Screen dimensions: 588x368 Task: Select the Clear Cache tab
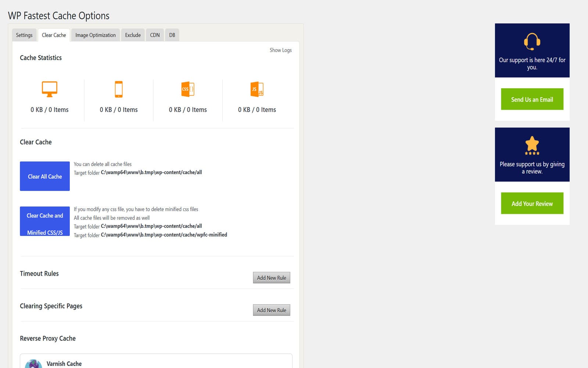coord(54,35)
